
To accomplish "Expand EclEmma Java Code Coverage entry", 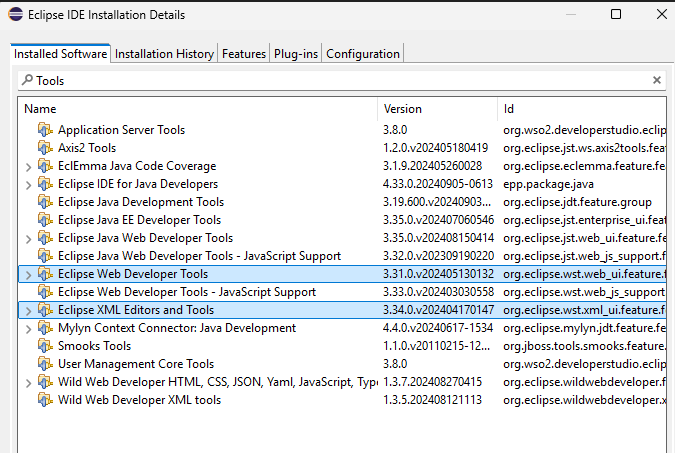I will [28, 167].
